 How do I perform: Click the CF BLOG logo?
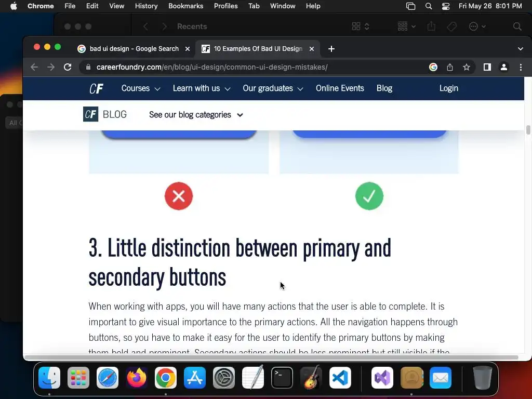[x=105, y=114]
